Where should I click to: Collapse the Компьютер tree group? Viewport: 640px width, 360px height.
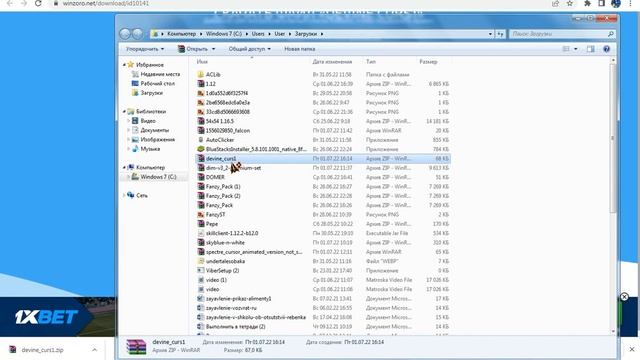tap(124, 167)
